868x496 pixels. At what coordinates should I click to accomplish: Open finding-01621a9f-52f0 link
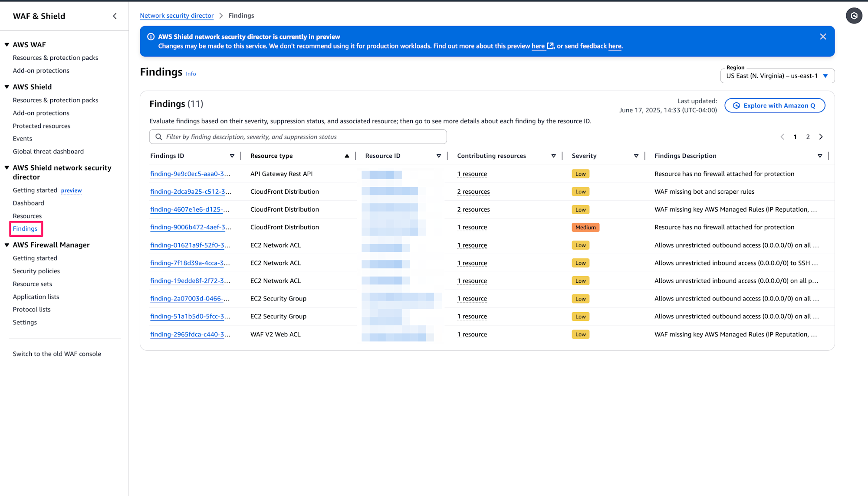(x=191, y=245)
